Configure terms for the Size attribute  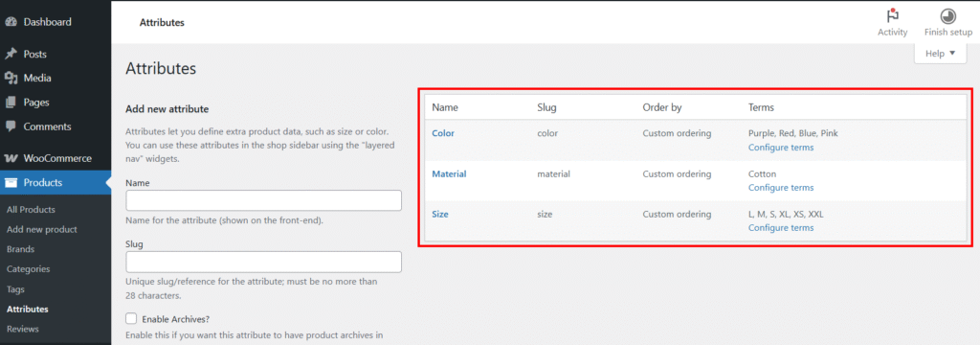[781, 228]
